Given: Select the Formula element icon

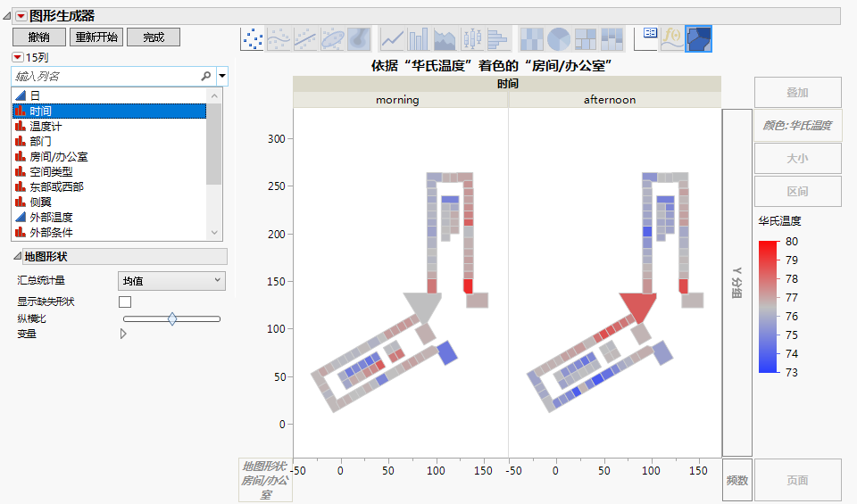Looking at the screenshot, I should 671,39.
